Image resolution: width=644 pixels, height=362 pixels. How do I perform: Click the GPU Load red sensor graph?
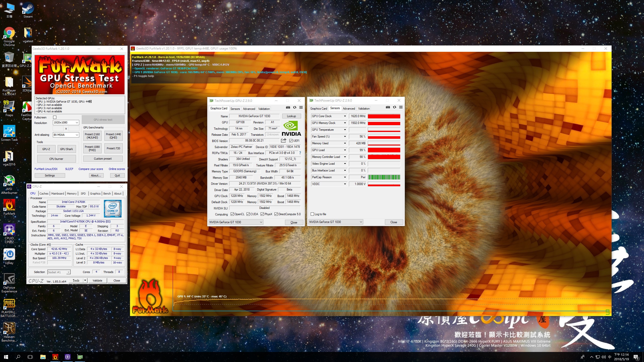(384, 150)
